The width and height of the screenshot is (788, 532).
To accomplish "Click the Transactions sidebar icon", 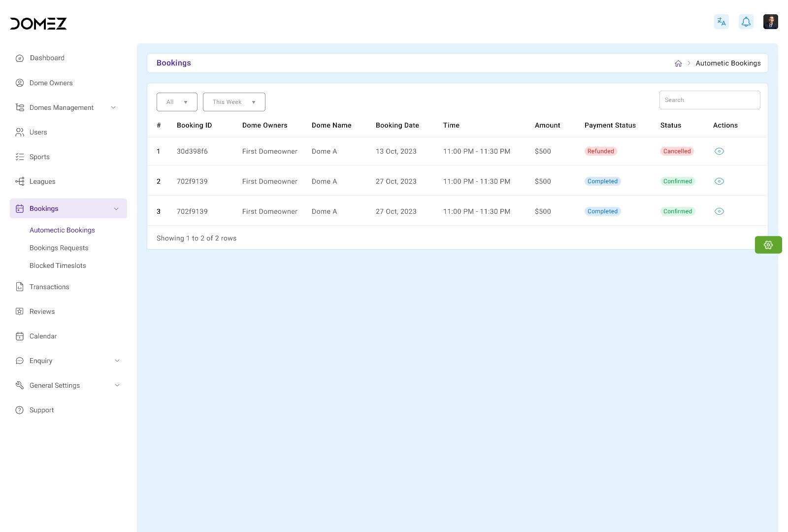I will 20,287.
